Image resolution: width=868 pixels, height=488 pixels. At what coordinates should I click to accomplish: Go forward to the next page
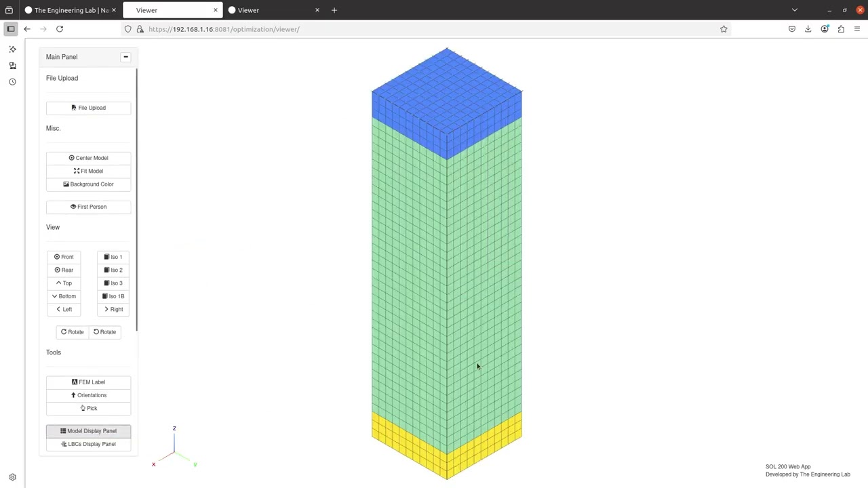coord(43,29)
